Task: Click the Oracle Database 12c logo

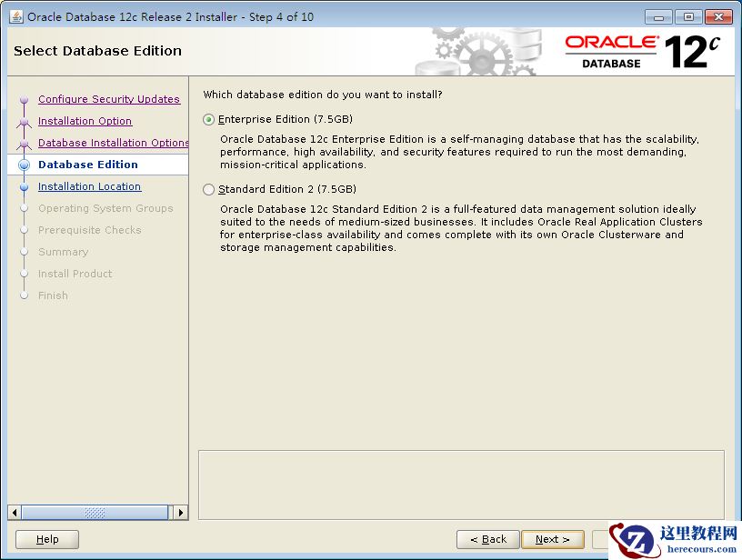Action: pyautogui.click(x=642, y=52)
